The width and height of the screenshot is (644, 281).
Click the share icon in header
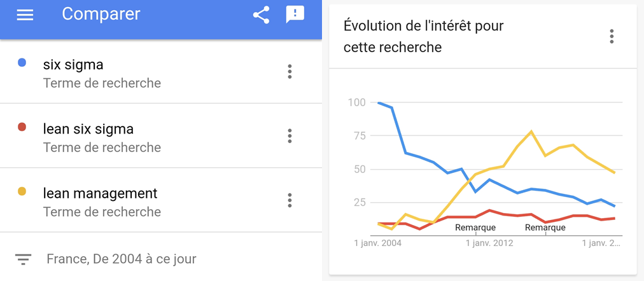261,15
